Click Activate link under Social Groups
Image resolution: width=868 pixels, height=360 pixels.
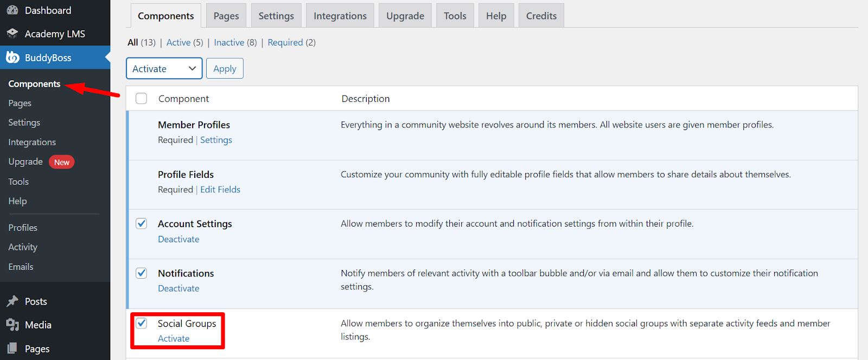174,339
